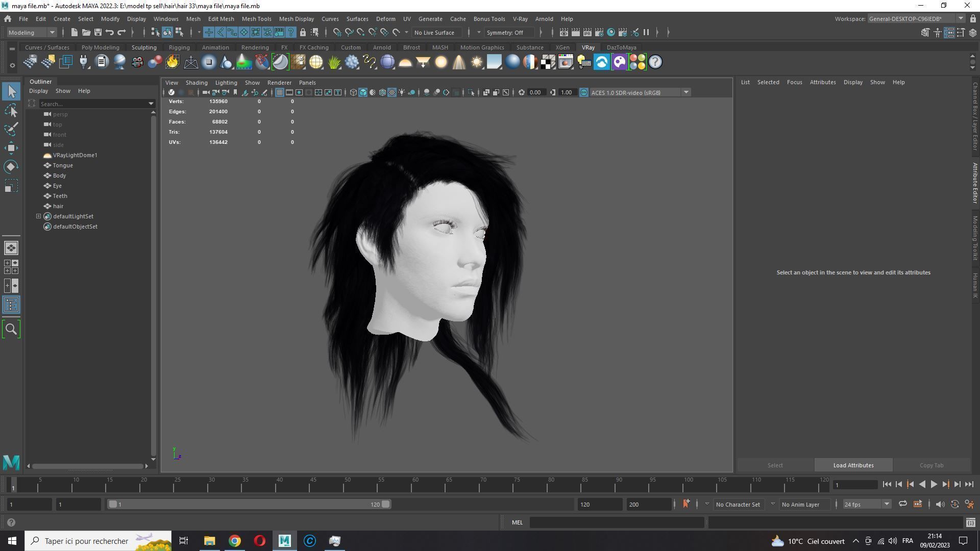Open the Attribute Editor Focus menu

pos(794,82)
